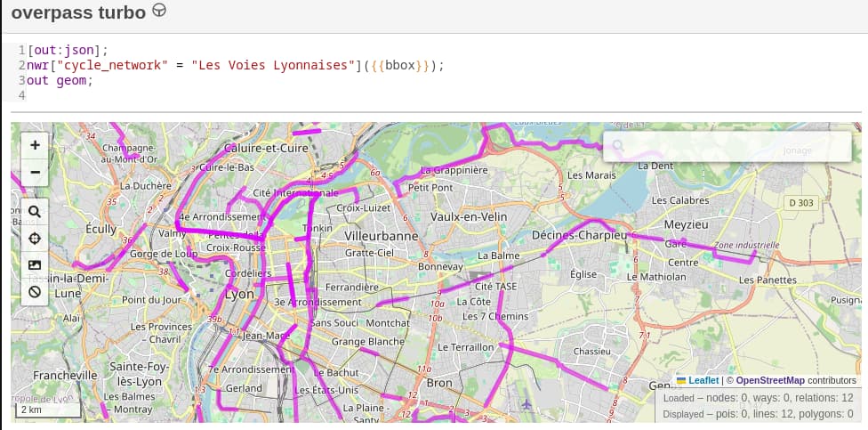Click the Les Marais map label
The image size is (868, 430).
(591, 175)
